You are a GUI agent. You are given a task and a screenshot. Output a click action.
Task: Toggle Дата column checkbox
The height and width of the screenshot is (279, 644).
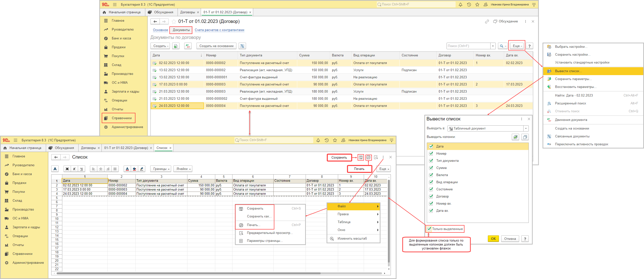click(x=431, y=147)
